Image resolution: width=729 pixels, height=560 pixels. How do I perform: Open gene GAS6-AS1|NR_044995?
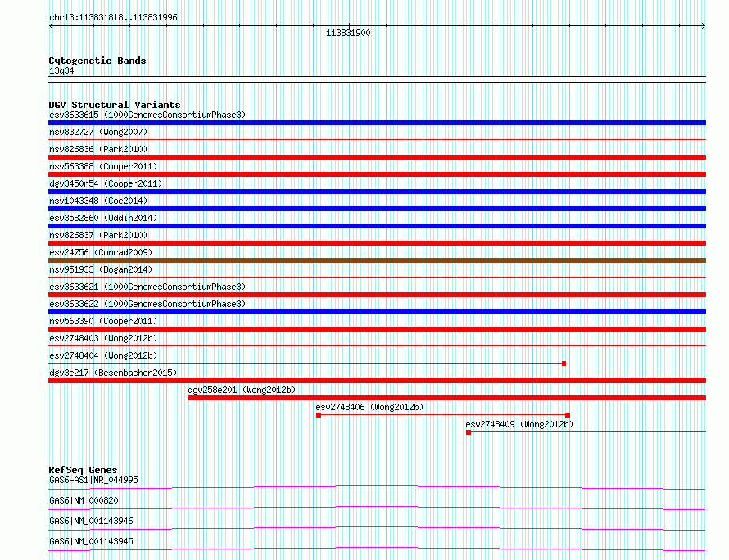pyautogui.click(x=93, y=480)
